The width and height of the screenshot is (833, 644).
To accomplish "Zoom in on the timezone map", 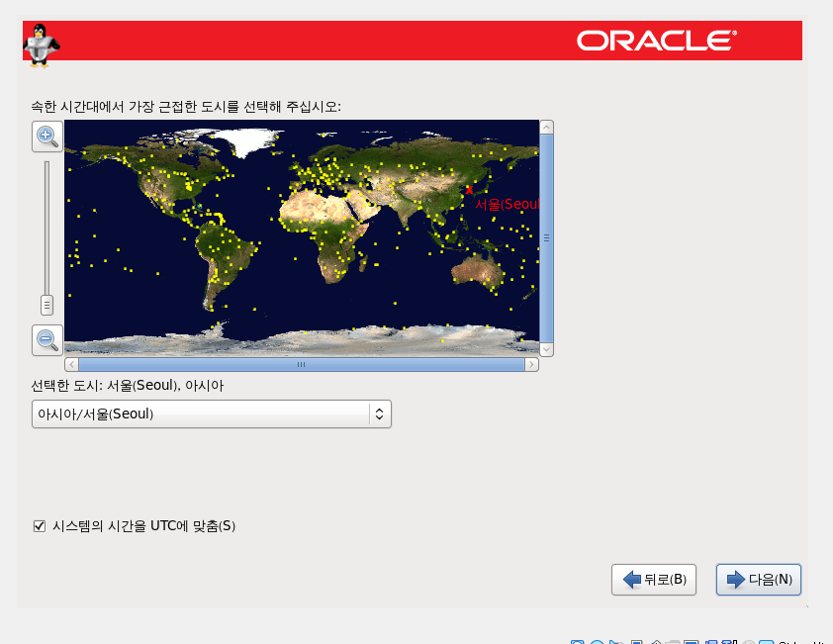I will tap(47, 137).
